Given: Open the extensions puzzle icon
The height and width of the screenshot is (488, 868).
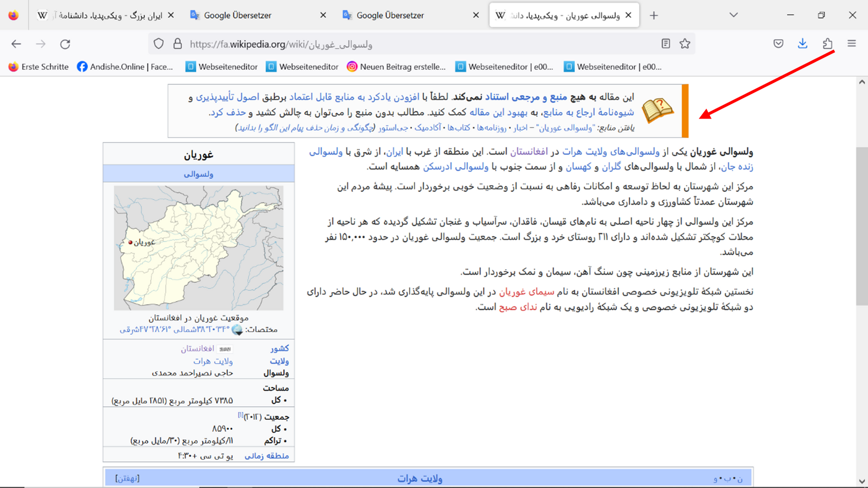Looking at the screenshot, I should pyautogui.click(x=827, y=44).
